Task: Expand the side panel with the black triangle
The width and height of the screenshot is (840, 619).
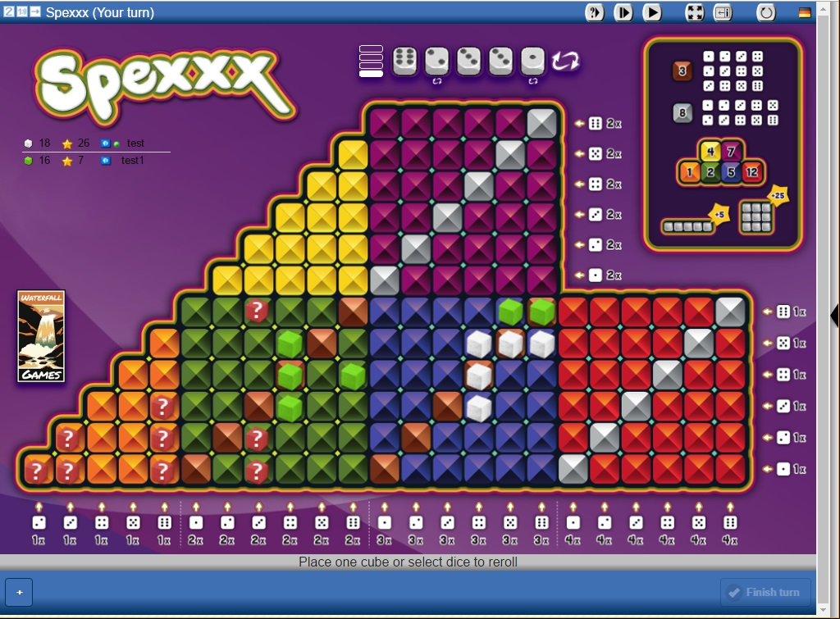Action: click(834, 316)
